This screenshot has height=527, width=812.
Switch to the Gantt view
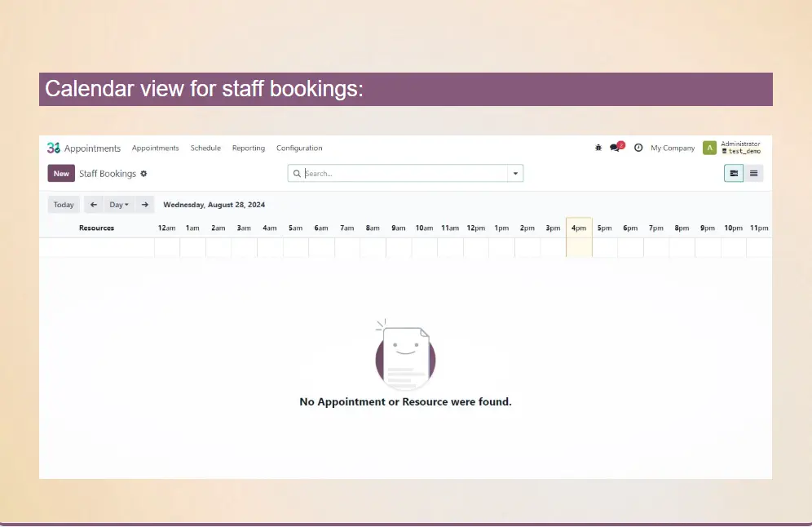[734, 173]
